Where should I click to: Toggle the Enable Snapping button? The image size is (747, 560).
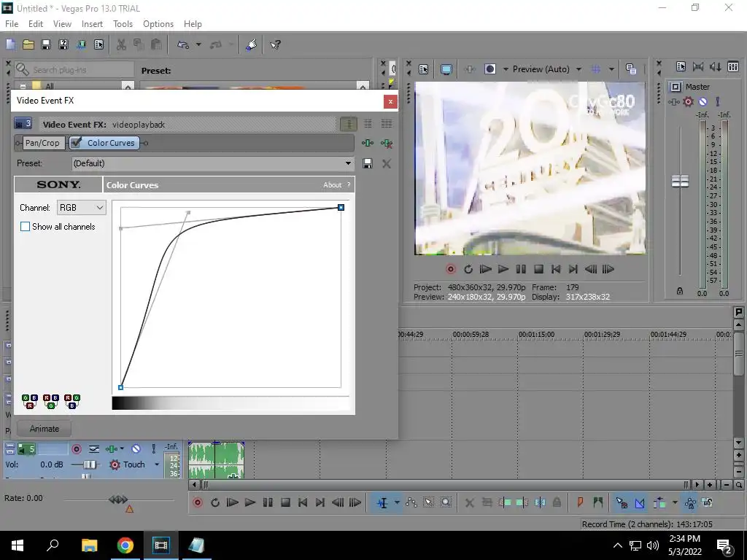pos(622,502)
